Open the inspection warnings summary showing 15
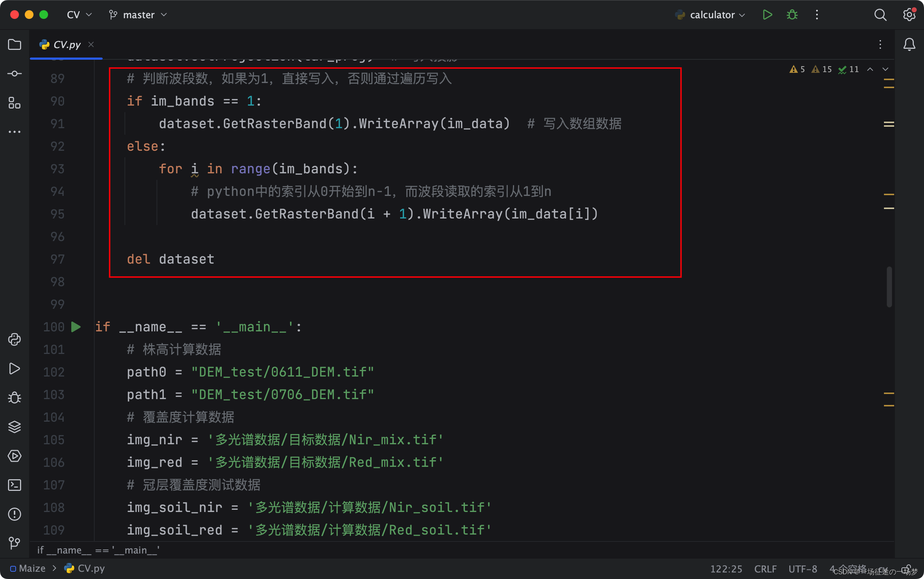 tap(821, 69)
